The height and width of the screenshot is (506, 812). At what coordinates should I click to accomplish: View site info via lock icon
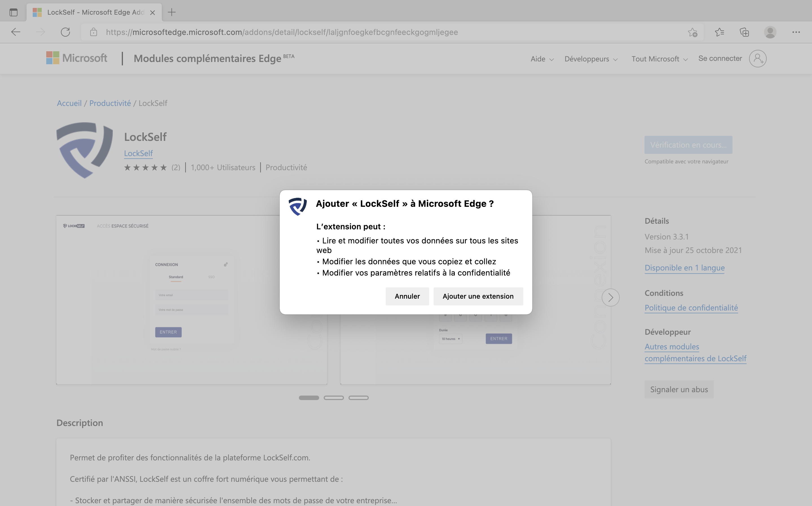point(93,32)
